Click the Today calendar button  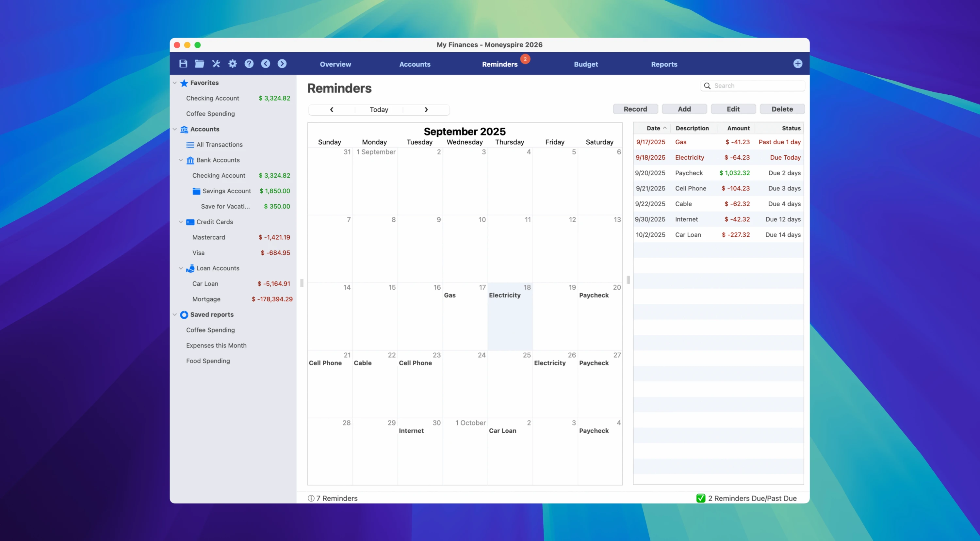(x=379, y=109)
